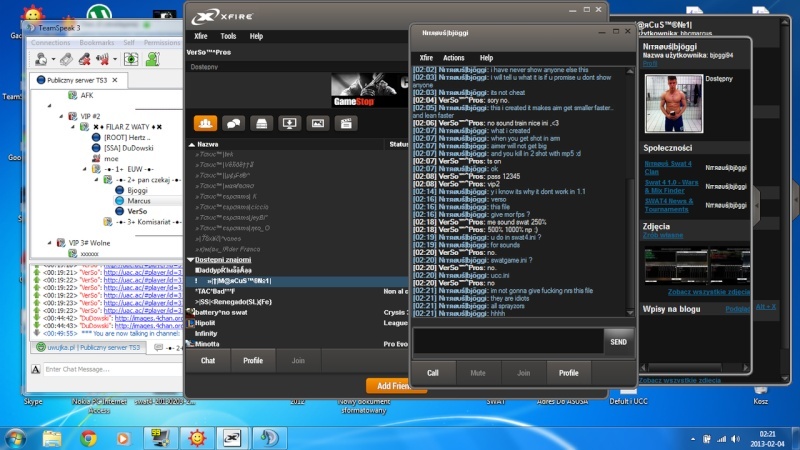
Task: Open SWAT4 News & Tournaments community link
Action: [668, 205]
